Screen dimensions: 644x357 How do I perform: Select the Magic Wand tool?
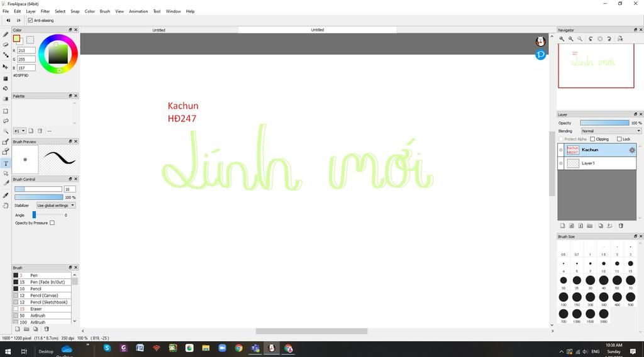click(6, 131)
